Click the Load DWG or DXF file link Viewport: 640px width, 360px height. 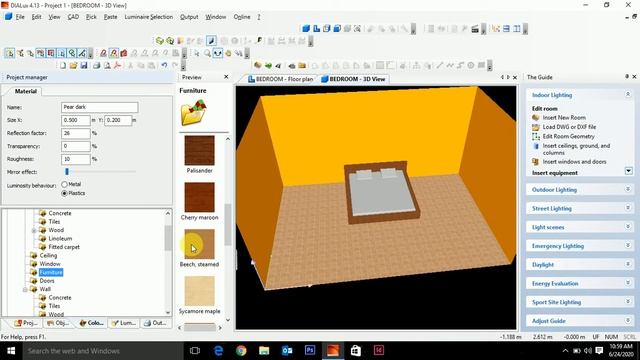pos(569,127)
